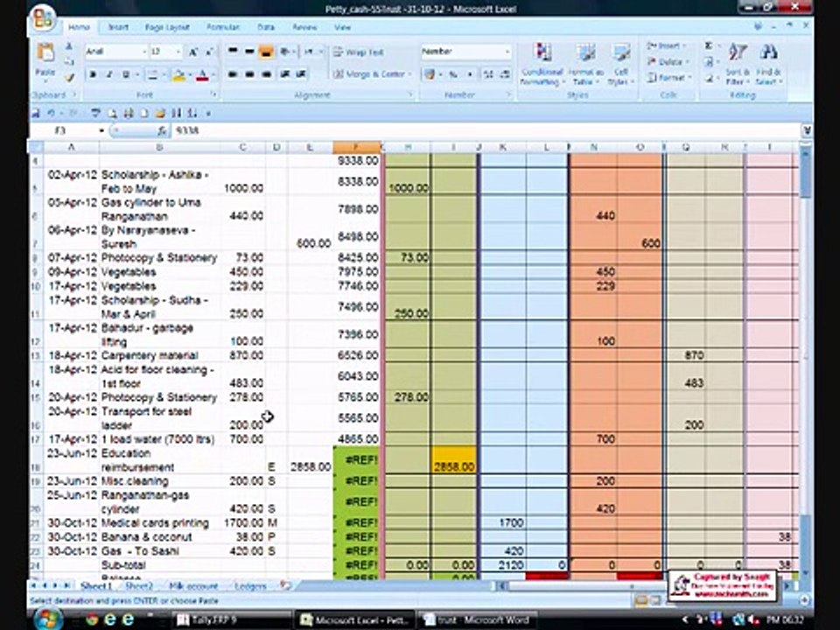The width and height of the screenshot is (840, 630).
Task: Open Format as Table gallery
Action: pyautogui.click(x=585, y=64)
